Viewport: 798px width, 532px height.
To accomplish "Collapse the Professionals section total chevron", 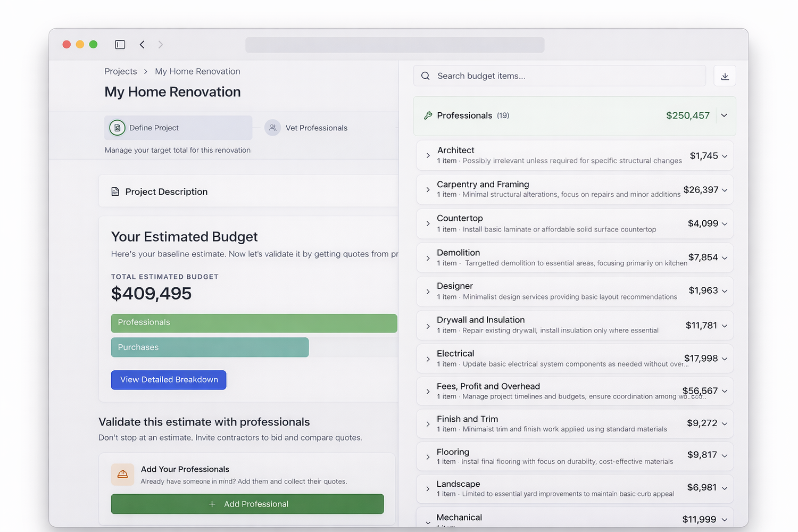I will [724, 115].
